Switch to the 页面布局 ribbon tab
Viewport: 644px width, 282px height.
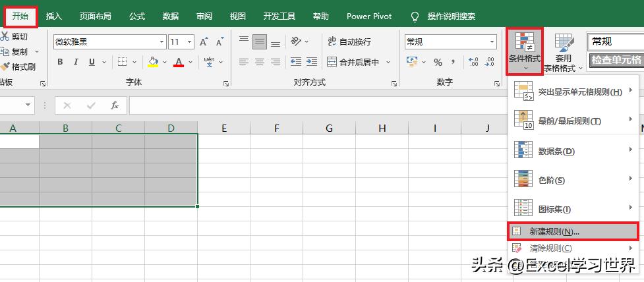pos(96,16)
